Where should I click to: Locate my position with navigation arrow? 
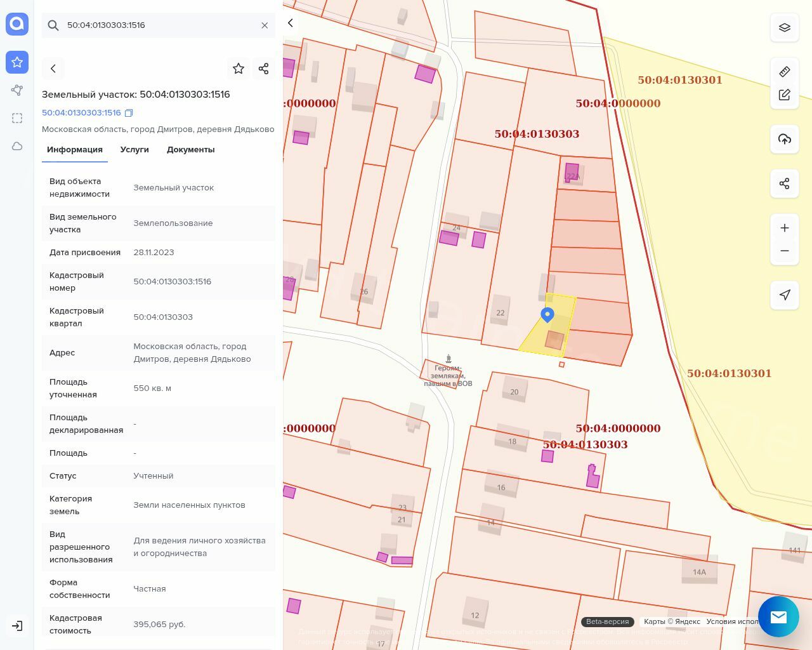tap(784, 295)
